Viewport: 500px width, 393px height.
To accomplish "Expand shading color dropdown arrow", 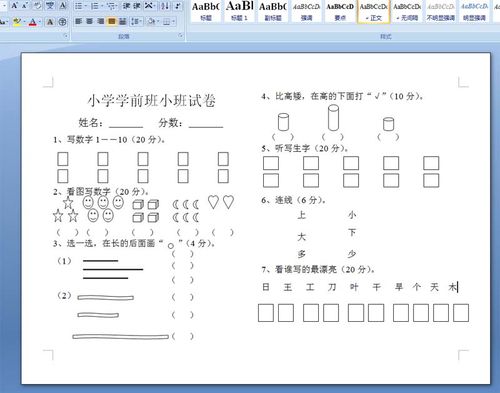I will [x=158, y=22].
